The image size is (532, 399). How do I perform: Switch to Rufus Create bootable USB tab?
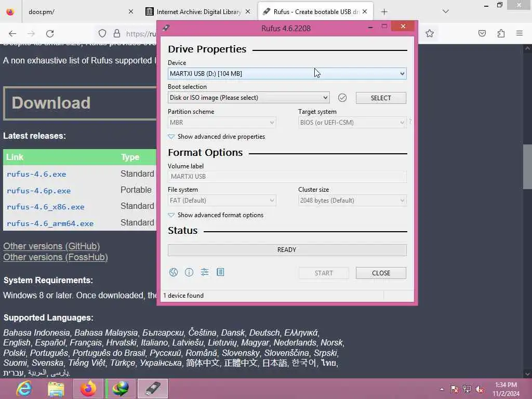click(x=316, y=12)
